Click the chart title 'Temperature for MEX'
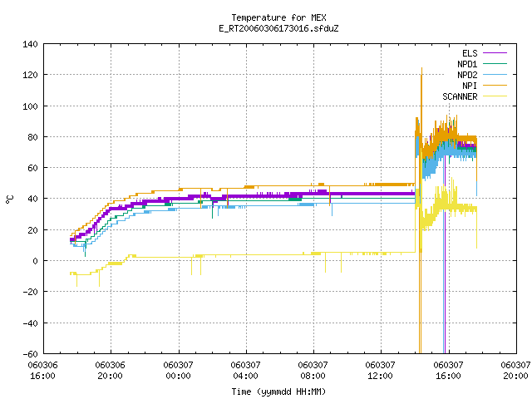The width and height of the screenshot is (532, 399). pyautogui.click(x=278, y=17)
